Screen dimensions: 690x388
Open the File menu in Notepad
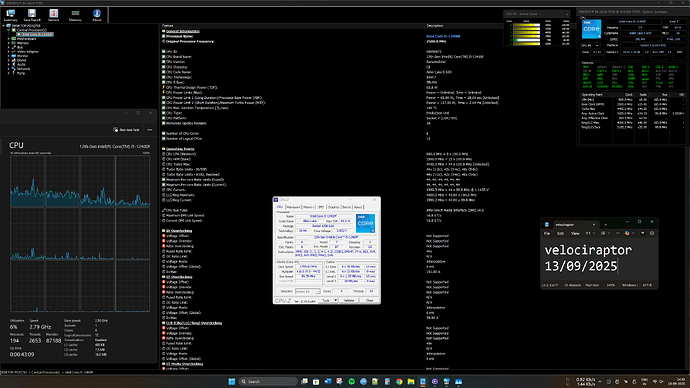547,233
